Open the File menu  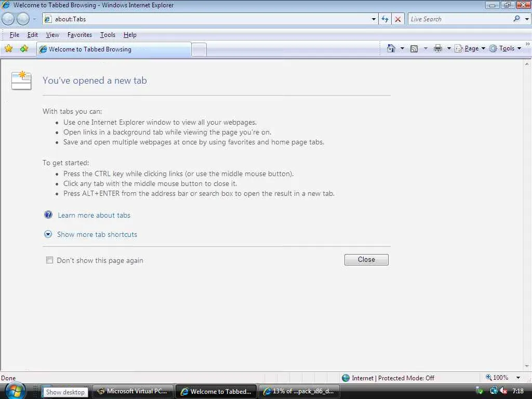click(x=14, y=35)
